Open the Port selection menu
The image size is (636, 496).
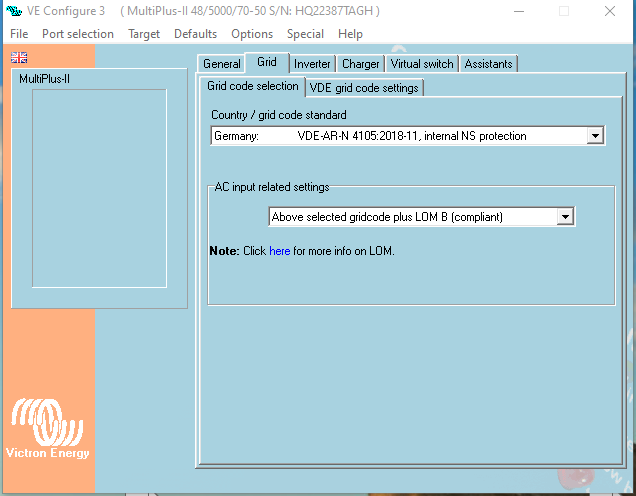coord(78,33)
